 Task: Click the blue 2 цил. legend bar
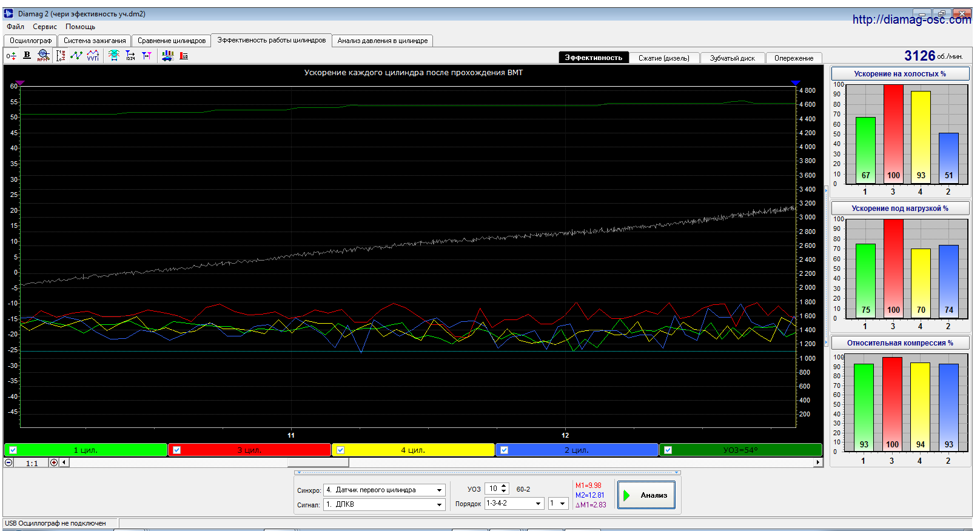(x=577, y=450)
